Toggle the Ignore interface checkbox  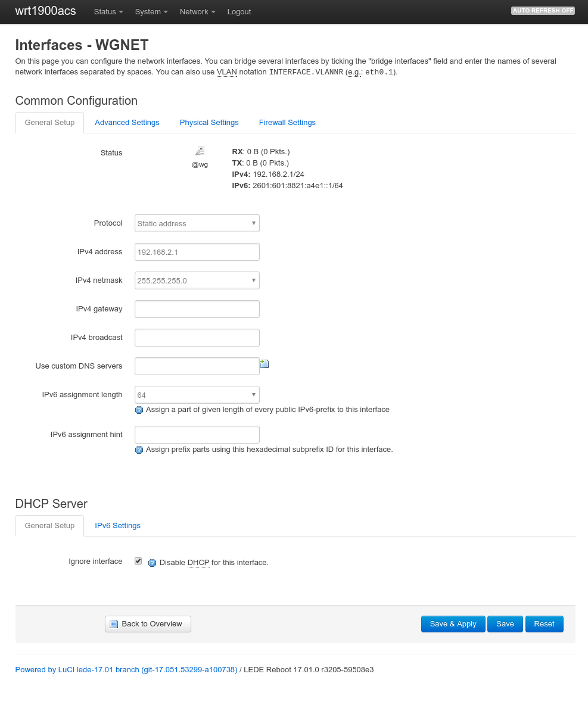tap(138, 561)
